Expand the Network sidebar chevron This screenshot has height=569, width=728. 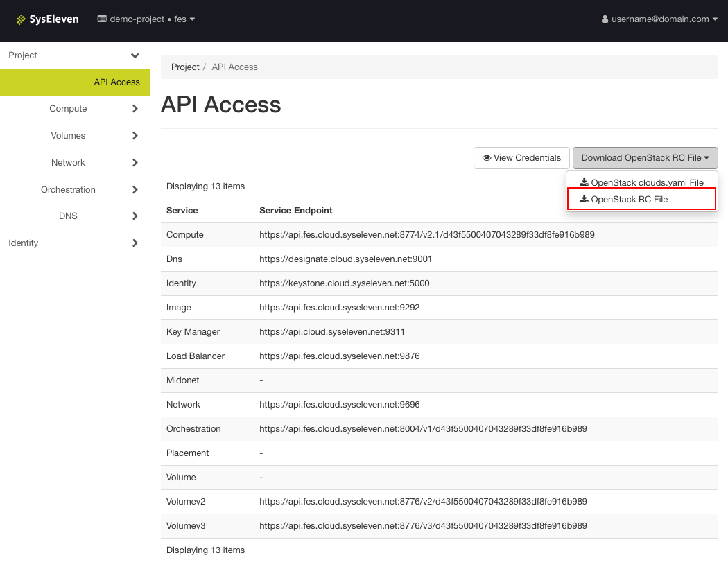135,162
